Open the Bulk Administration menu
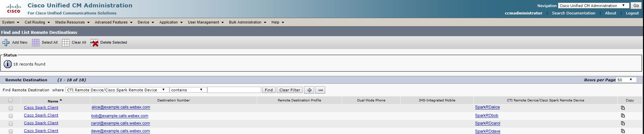The height and width of the screenshot is (134, 644). pos(248,22)
